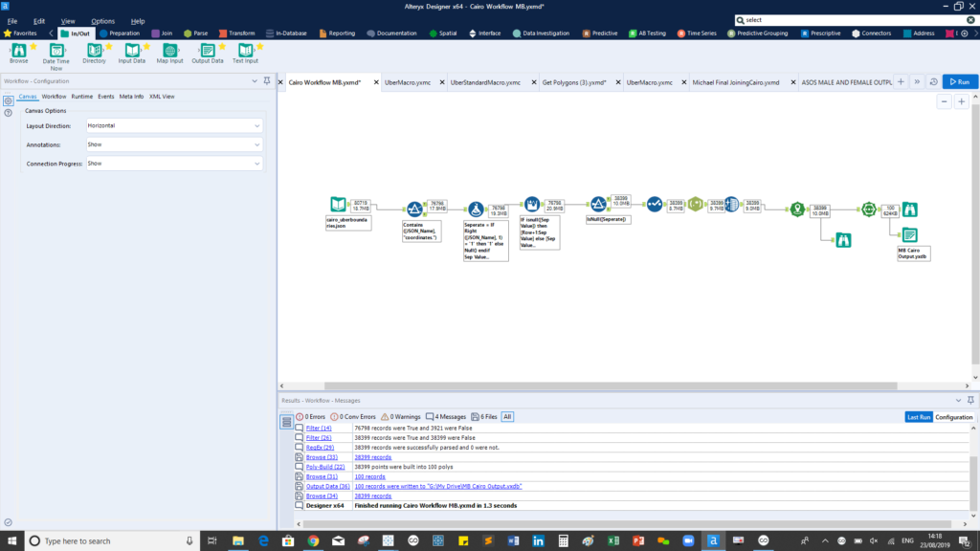Open the Options menu
Image resolution: width=980 pixels, height=551 pixels.
coord(102,20)
